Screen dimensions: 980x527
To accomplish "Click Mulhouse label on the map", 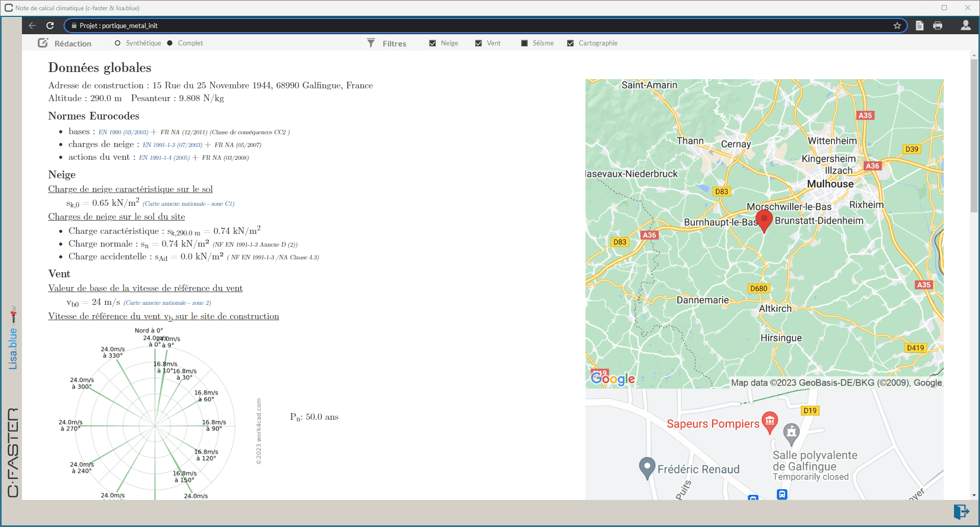I will click(830, 184).
